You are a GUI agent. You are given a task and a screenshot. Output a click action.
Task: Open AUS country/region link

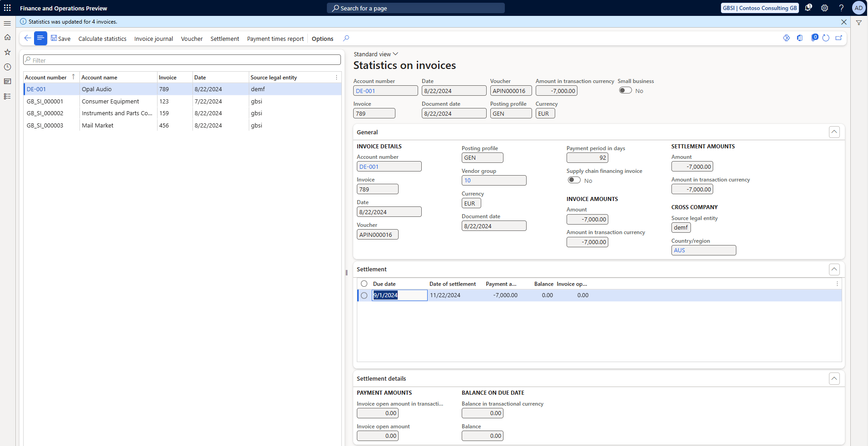tap(679, 250)
